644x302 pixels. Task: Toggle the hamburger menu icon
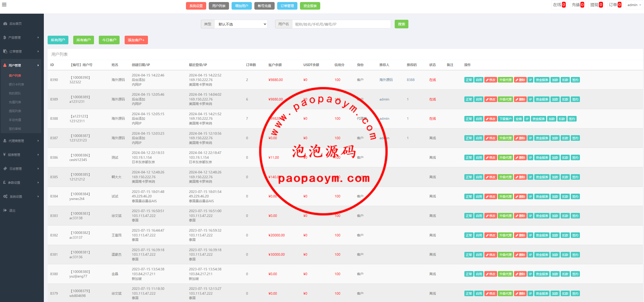(4, 5)
